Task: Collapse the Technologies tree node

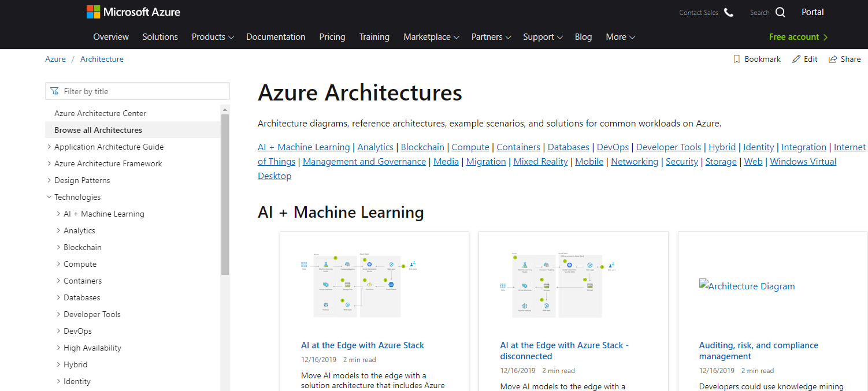Action: point(49,197)
